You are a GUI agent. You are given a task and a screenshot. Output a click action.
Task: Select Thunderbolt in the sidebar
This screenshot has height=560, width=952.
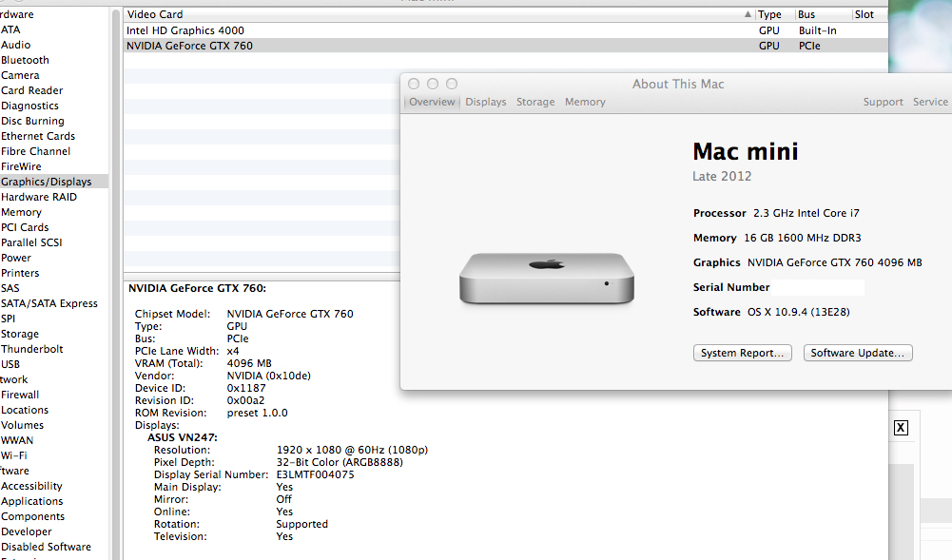click(x=32, y=349)
